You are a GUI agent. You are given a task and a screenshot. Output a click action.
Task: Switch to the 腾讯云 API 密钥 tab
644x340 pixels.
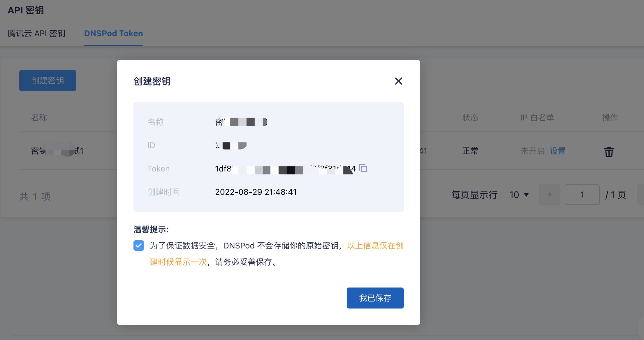[x=37, y=33]
